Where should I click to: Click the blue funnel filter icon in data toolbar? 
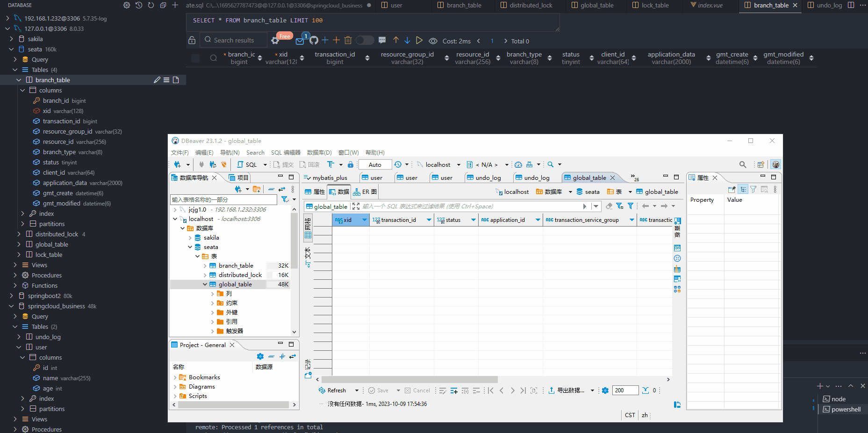(x=631, y=206)
